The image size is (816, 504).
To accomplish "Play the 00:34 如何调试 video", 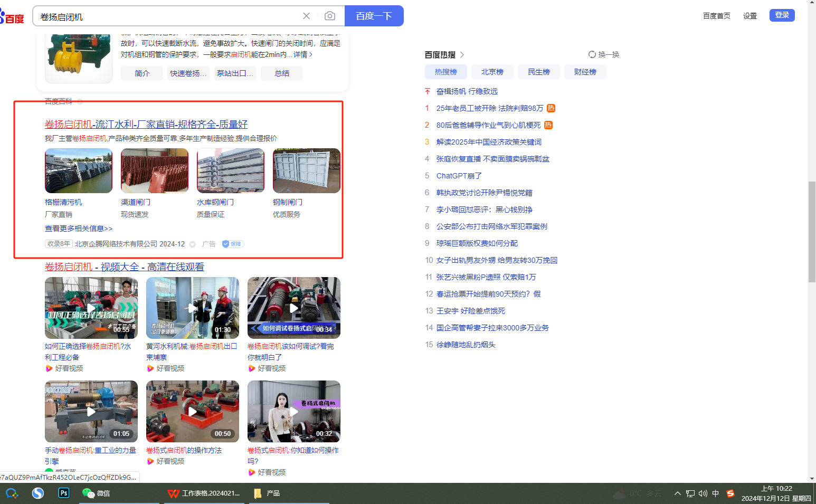I will [x=294, y=308].
